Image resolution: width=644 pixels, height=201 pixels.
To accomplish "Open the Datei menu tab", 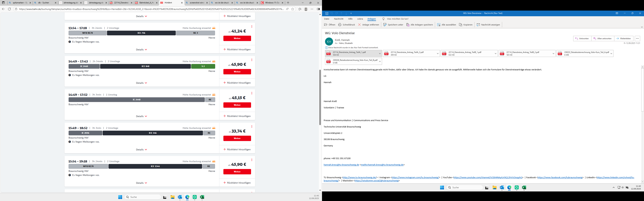I will (x=327, y=19).
